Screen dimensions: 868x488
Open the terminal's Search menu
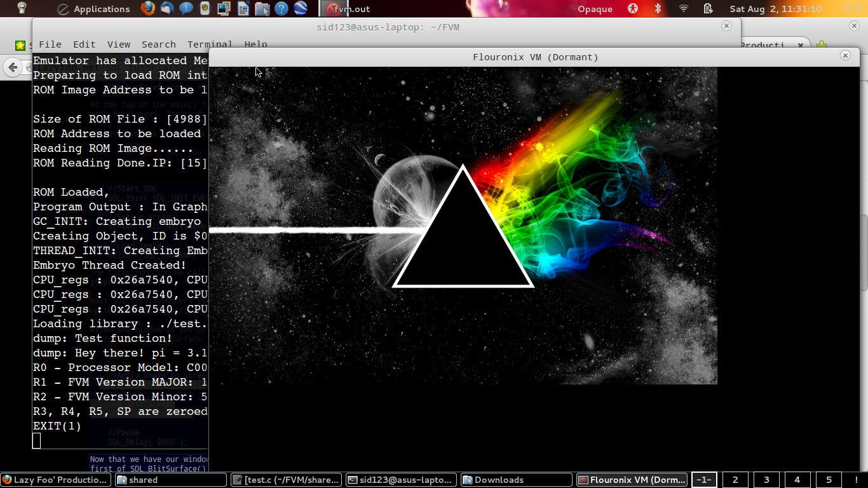[159, 44]
